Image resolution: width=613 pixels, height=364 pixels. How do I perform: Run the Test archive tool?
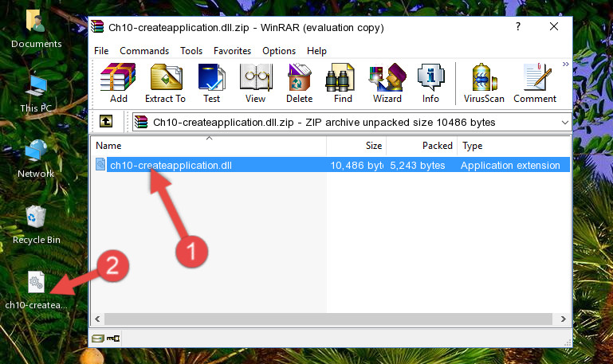click(x=211, y=83)
